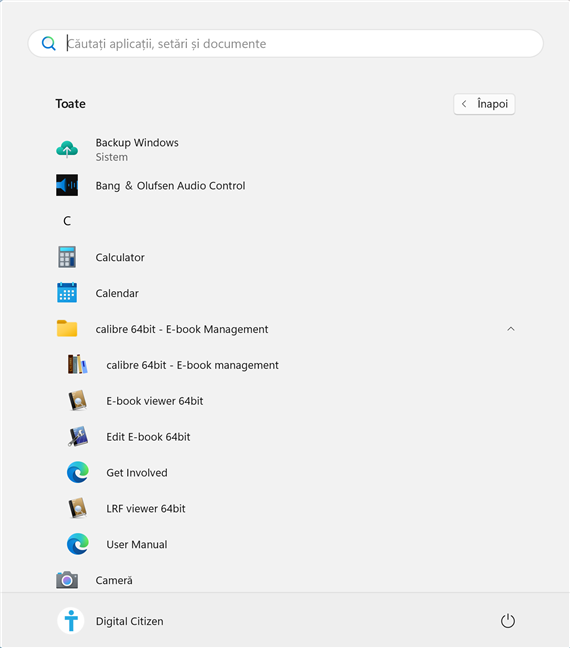570x648 pixels.
Task: Click the User Manual link label
Action: 137,545
